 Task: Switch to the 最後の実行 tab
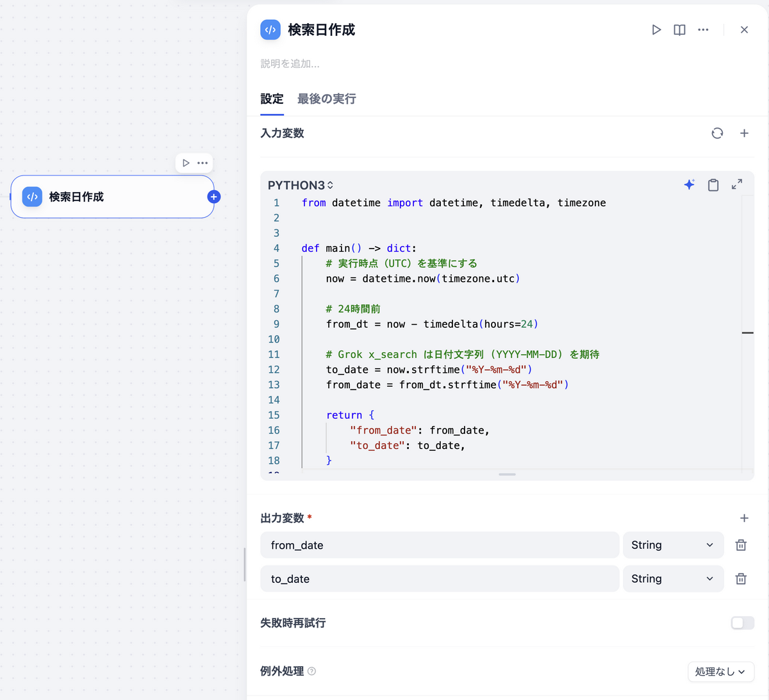click(326, 99)
